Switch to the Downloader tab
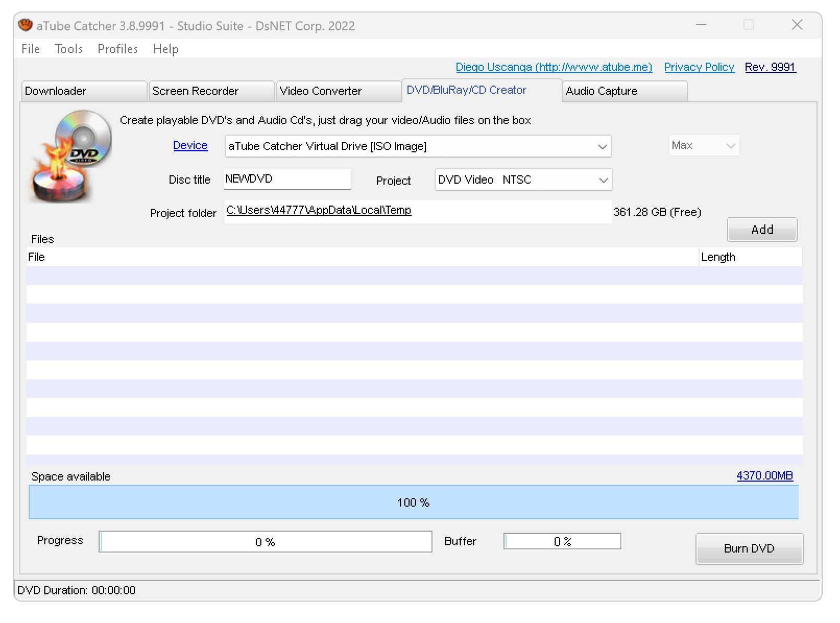Viewport: 840px width, 623px height. click(84, 91)
